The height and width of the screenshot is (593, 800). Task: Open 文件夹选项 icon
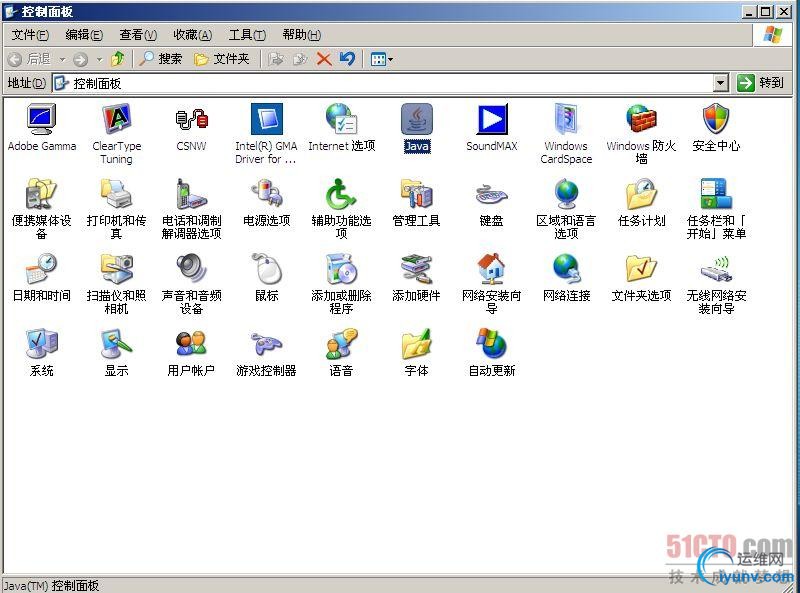coord(641,269)
